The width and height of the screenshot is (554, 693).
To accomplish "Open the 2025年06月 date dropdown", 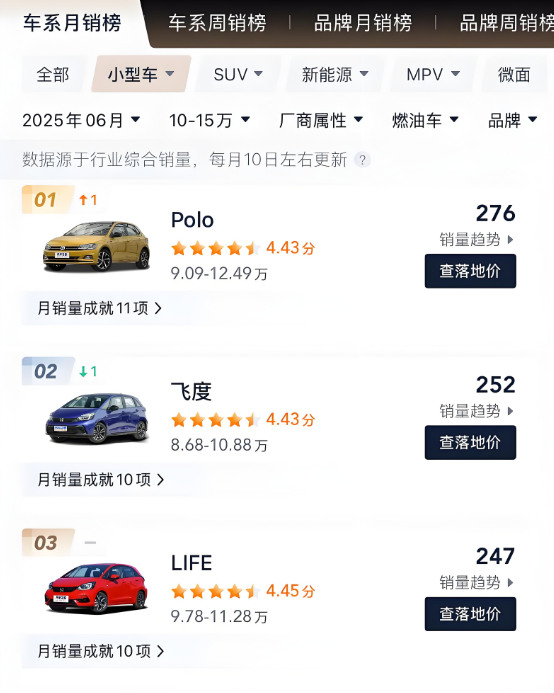I will point(81,120).
